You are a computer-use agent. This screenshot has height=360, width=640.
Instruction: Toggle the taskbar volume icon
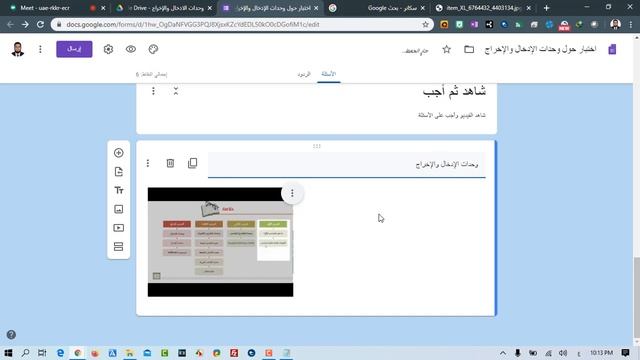[x=563, y=353]
